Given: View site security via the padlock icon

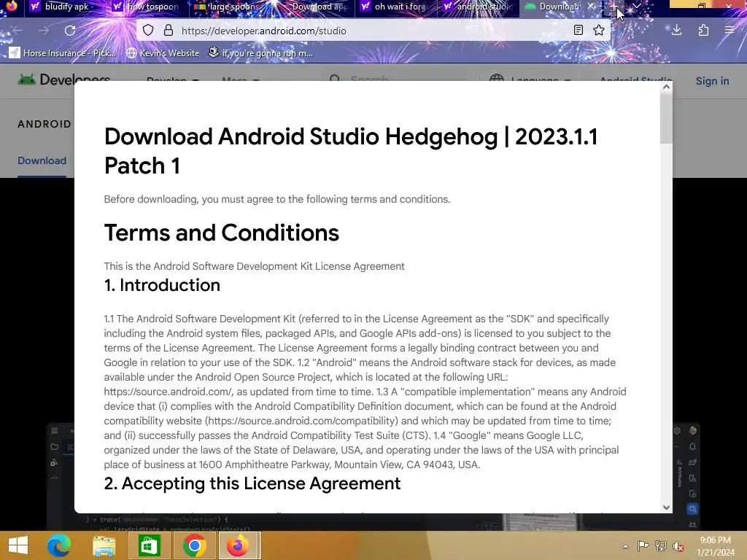Looking at the screenshot, I should click(x=169, y=31).
